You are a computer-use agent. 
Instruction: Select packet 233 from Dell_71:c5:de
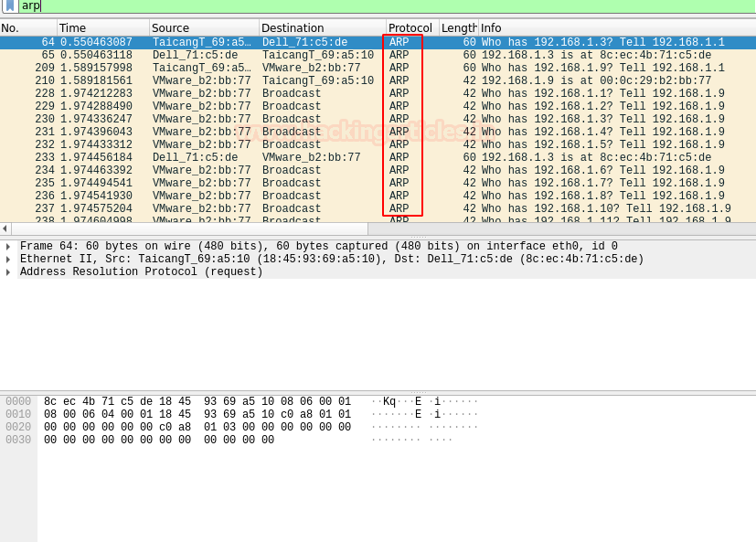coord(378,157)
